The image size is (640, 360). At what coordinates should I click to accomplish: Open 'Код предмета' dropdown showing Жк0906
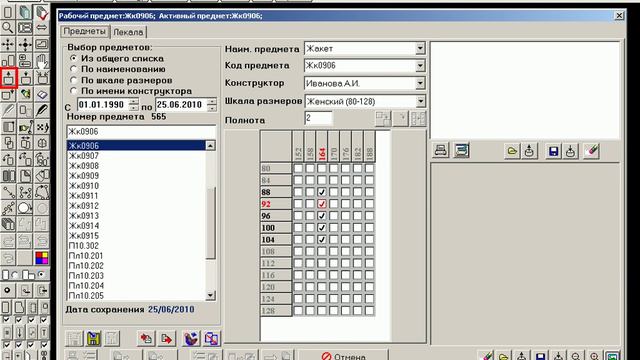tap(420, 65)
